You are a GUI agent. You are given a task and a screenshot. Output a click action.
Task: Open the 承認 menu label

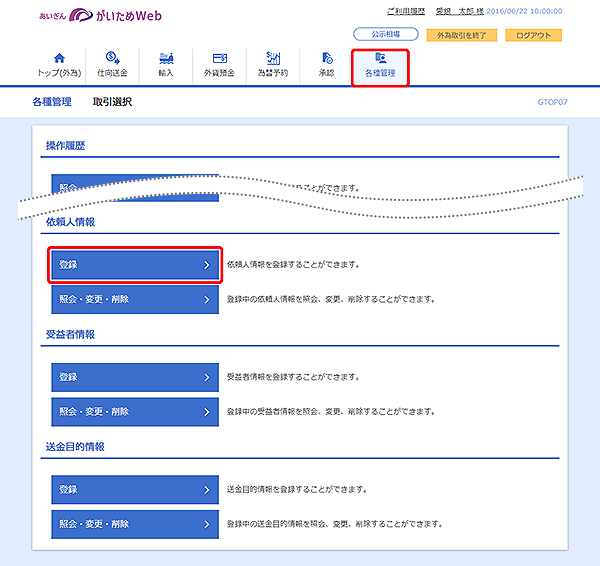click(x=326, y=73)
